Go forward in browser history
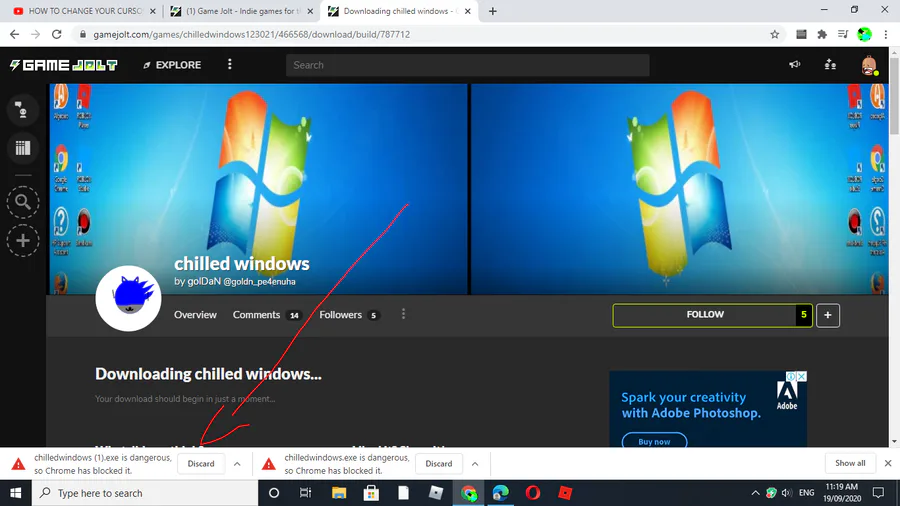The width and height of the screenshot is (900, 506). 36,34
